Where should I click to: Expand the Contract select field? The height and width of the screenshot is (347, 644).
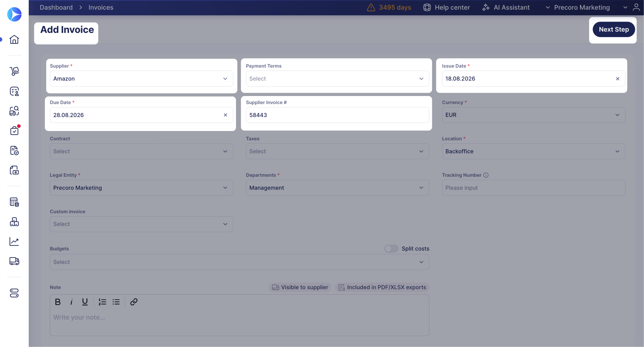[141, 151]
